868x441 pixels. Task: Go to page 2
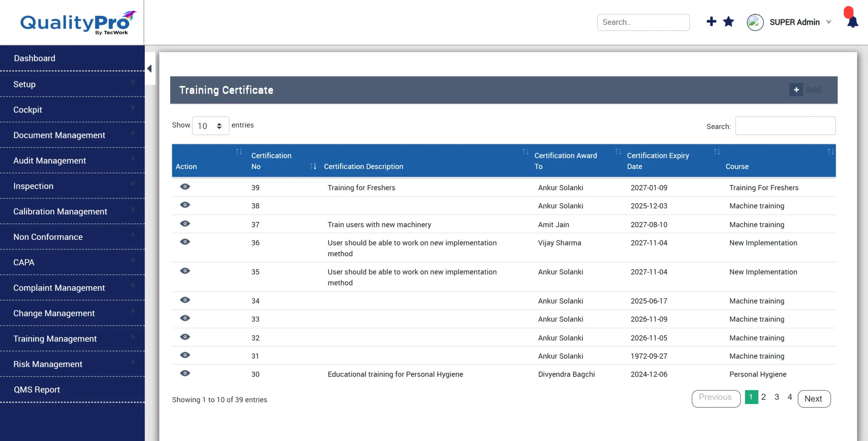(x=764, y=397)
